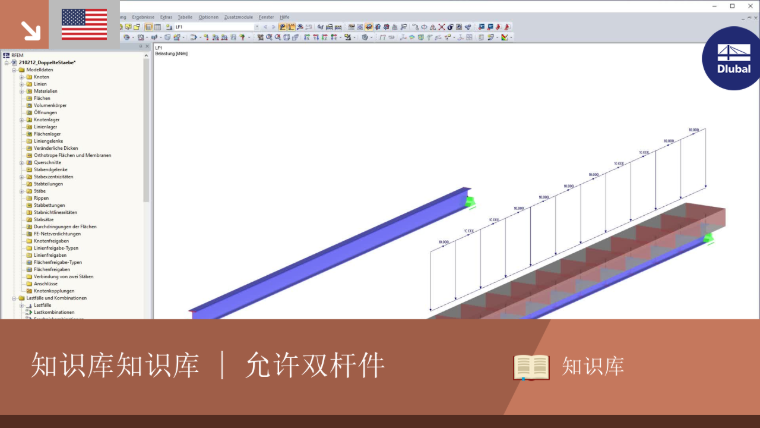
Task: Expand the Querschnitte tree node
Action: pyautogui.click(x=22, y=163)
